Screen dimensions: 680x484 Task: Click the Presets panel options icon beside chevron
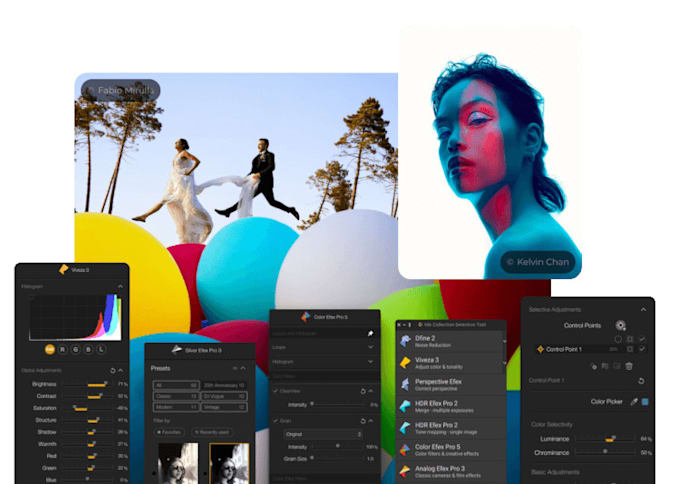click(x=235, y=368)
